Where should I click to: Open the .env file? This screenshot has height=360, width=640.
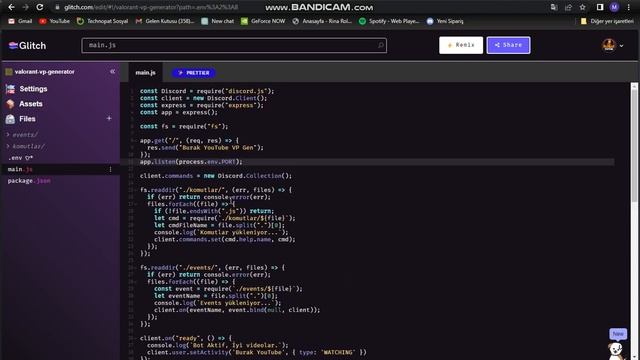(x=20, y=158)
